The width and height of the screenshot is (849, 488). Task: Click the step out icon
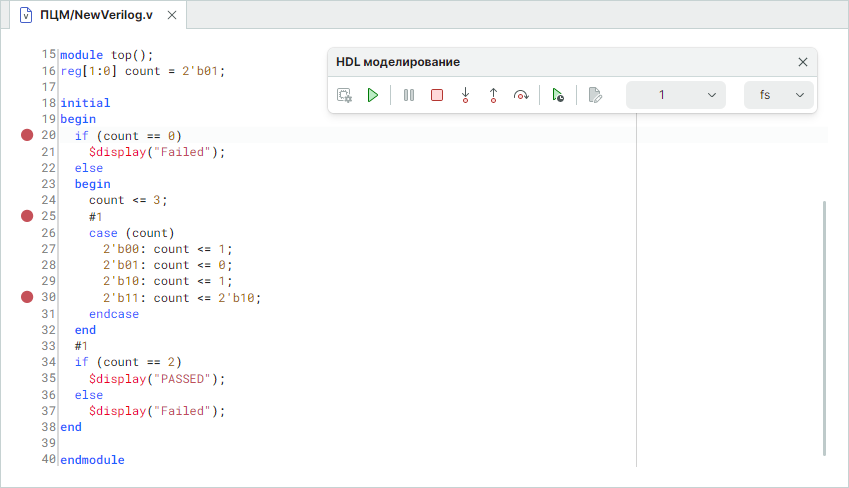coord(493,95)
